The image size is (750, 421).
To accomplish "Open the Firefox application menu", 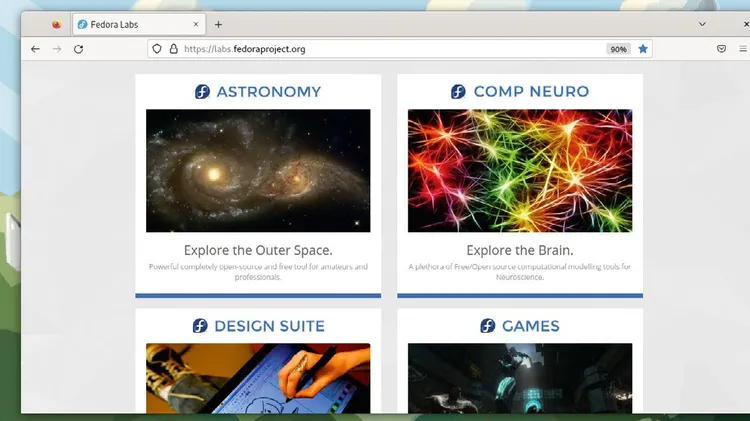I will coord(743,49).
